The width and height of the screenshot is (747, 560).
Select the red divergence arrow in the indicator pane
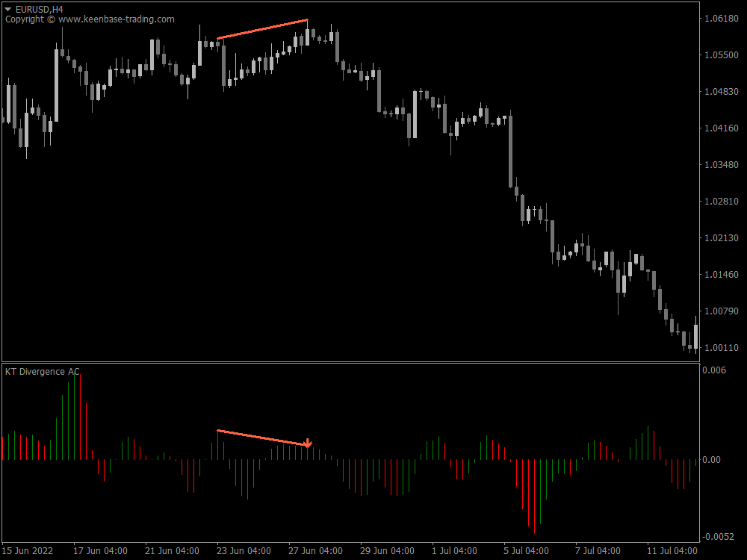tap(309, 444)
